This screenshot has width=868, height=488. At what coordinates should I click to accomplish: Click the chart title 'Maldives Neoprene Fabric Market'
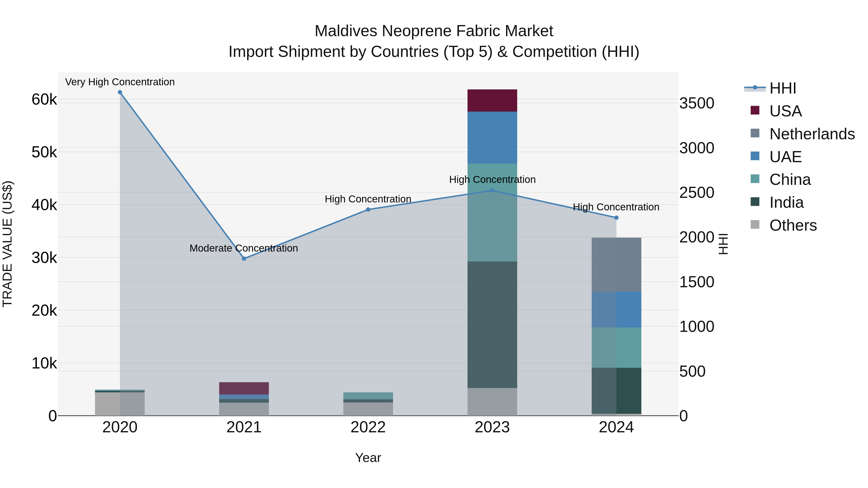[x=434, y=31]
